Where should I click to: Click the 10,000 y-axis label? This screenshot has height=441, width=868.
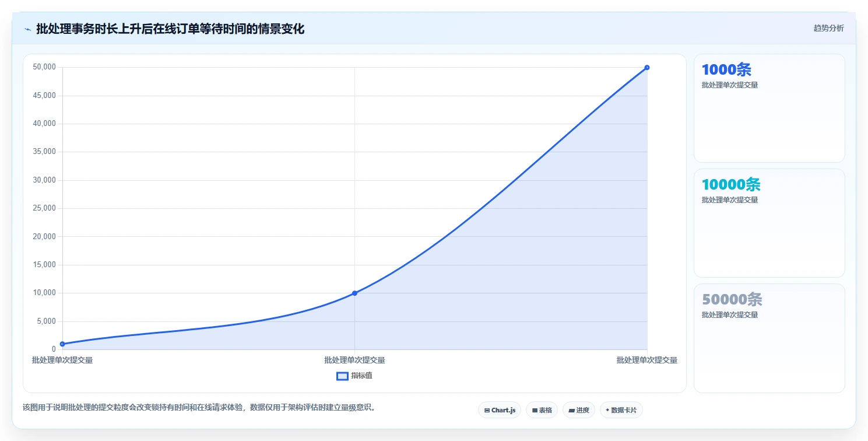tap(45, 292)
